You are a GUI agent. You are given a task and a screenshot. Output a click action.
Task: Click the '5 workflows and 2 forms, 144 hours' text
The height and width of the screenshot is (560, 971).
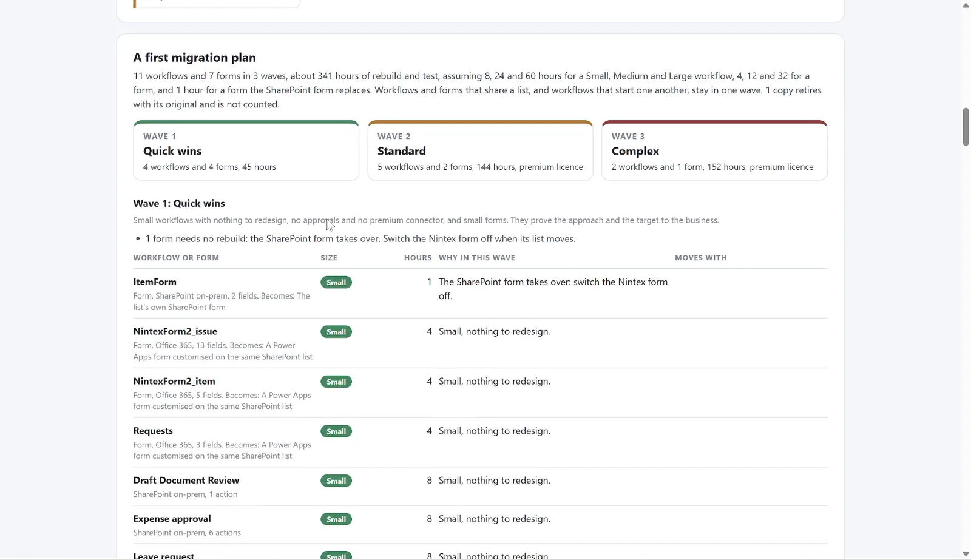point(480,167)
